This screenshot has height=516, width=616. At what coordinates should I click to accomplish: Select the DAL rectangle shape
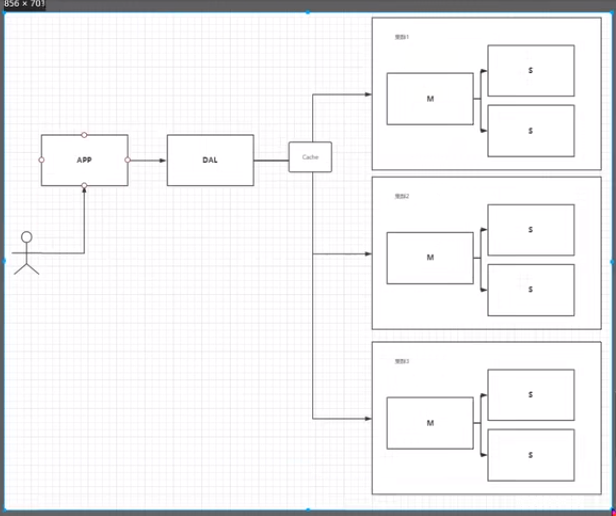[210, 160]
